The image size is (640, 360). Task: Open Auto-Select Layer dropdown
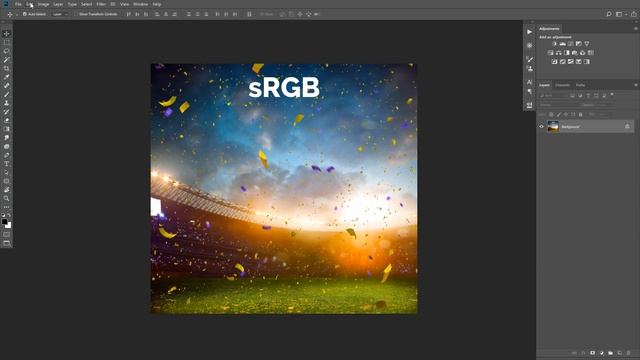(x=60, y=14)
